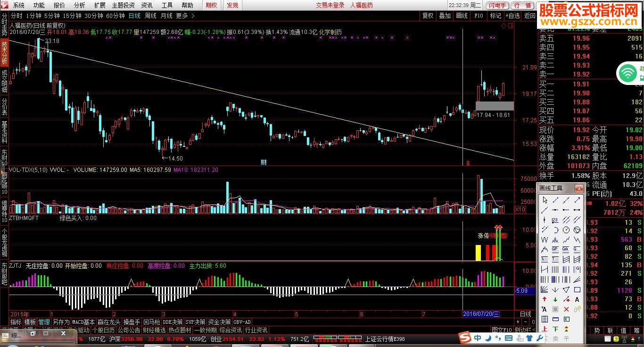Switch to the 60分钟 period tab
The width and height of the screenshot is (644, 347).
[115, 16]
